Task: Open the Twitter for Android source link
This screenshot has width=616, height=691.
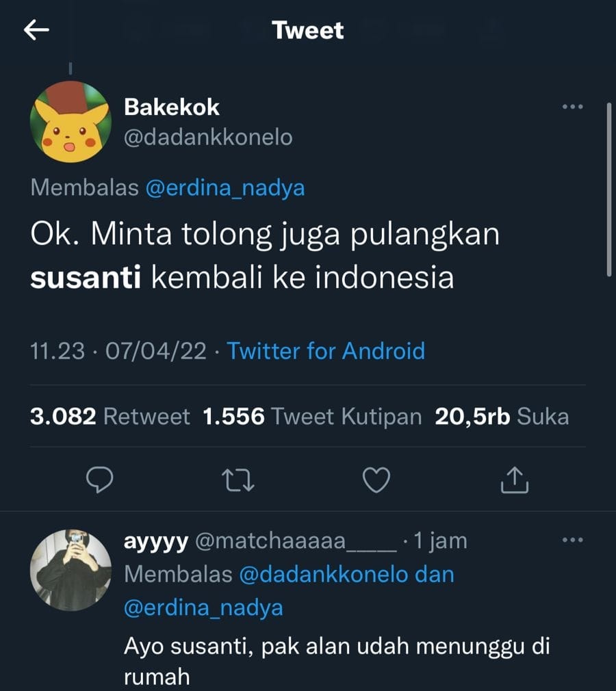Action: (x=326, y=351)
